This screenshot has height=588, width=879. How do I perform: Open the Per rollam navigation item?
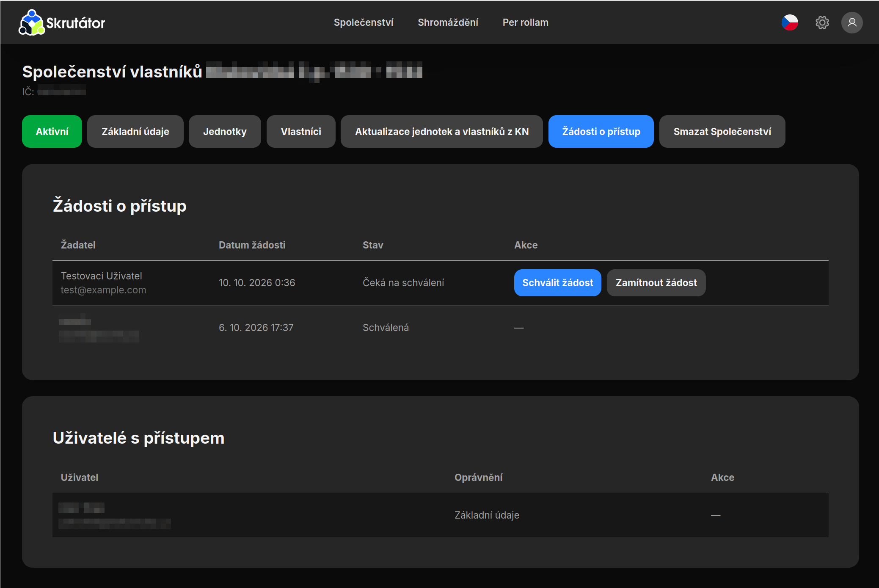525,22
